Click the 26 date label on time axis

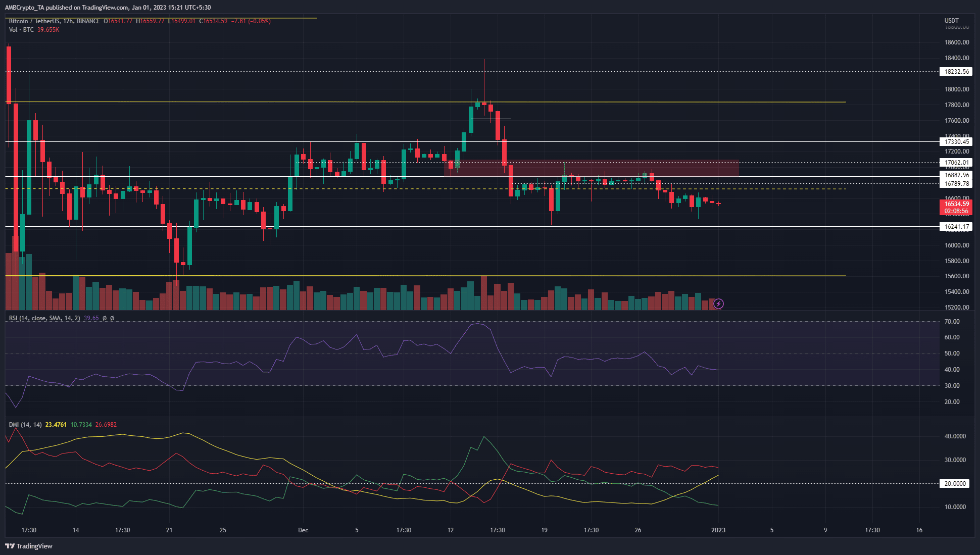[x=638, y=530]
